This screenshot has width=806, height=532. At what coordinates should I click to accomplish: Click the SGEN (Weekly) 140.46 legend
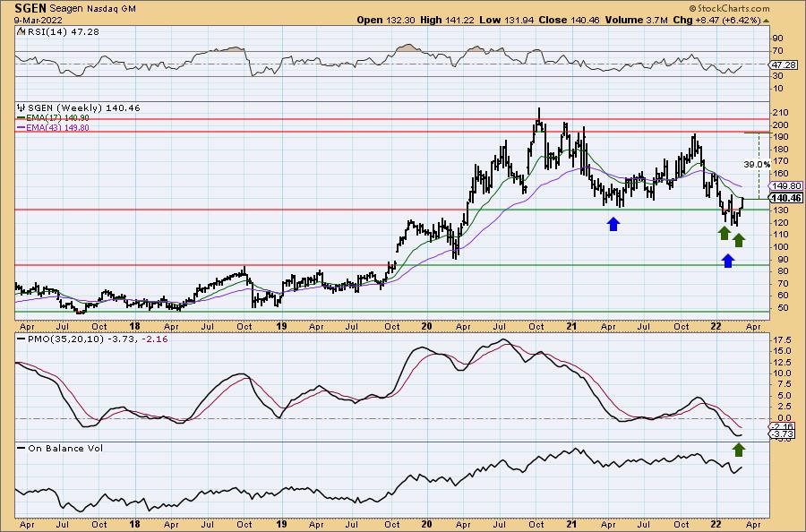(x=84, y=108)
